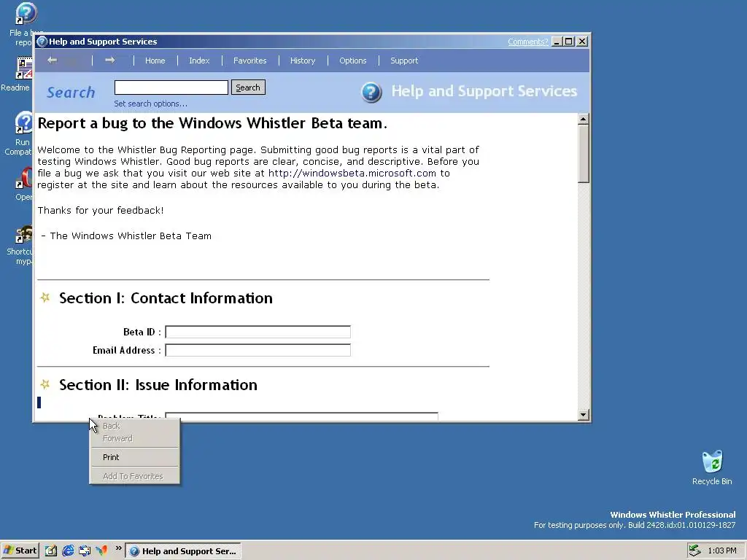Select the Run Compat desktop icon
Screen dimensions: 747x560
click(x=24, y=122)
